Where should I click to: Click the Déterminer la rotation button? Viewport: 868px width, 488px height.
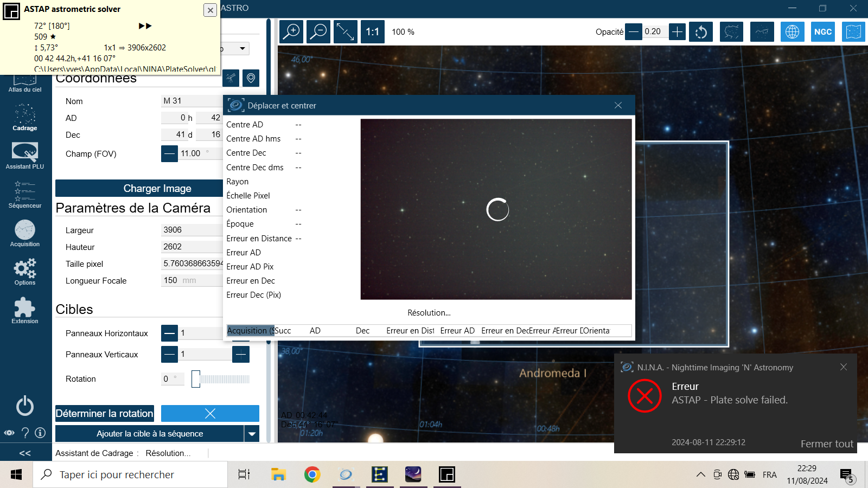click(x=105, y=413)
